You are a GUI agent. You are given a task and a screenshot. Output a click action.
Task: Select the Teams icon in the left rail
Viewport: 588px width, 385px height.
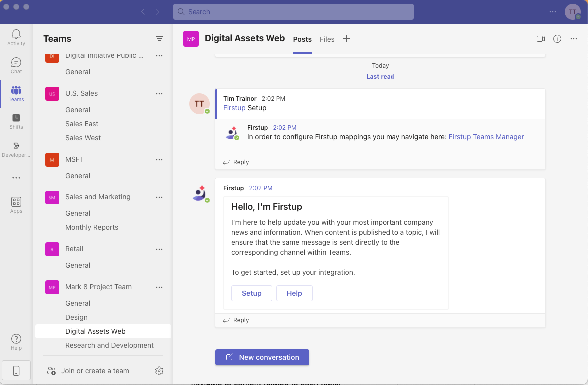tap(16, 93)
